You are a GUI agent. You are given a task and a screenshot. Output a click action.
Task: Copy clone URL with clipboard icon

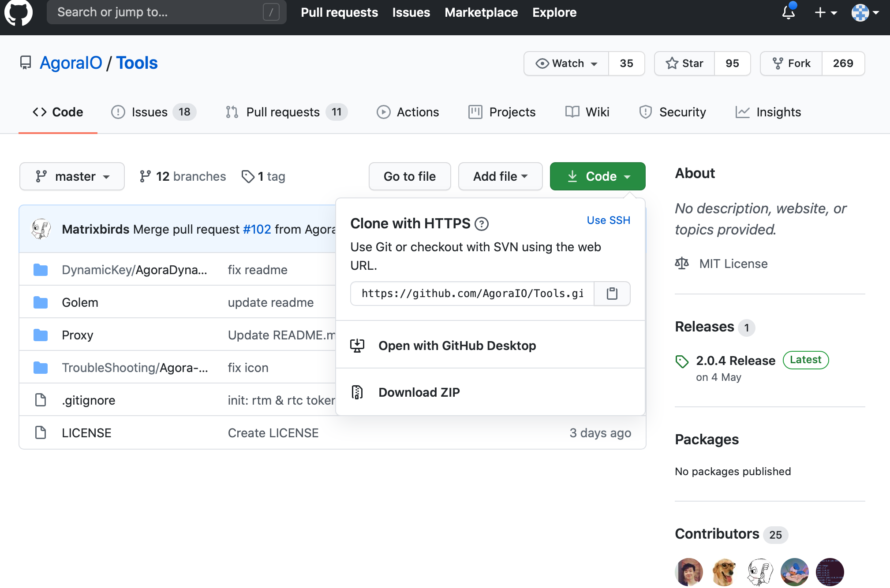[x=612, y=294]
